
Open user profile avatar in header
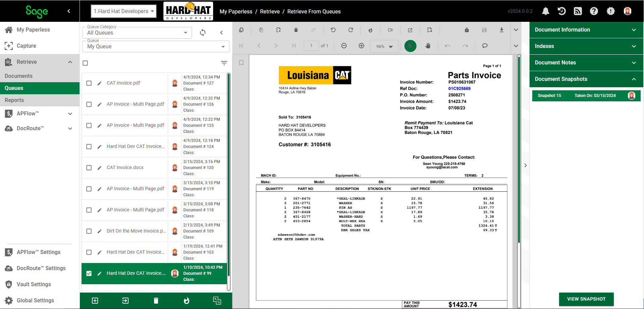(x=628, y=11)
